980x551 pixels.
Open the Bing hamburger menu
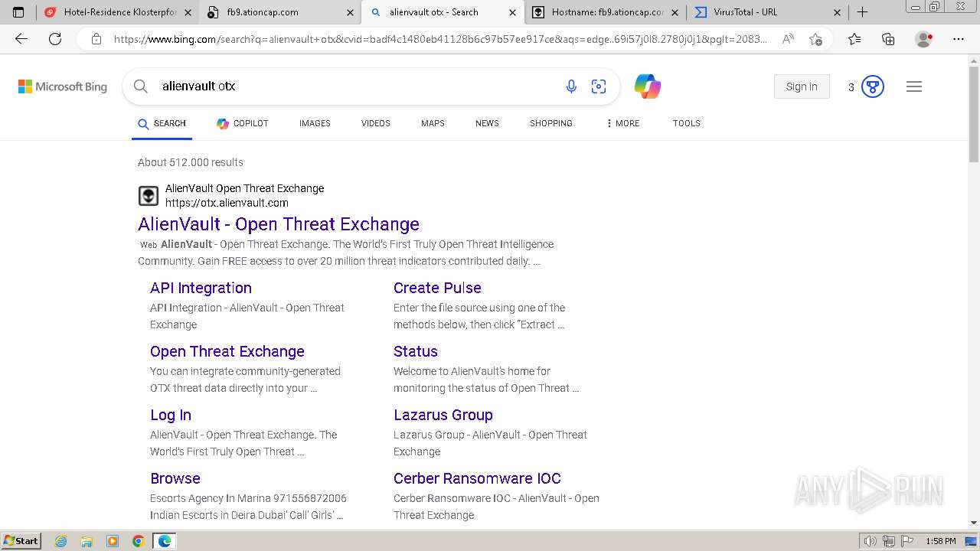[914, 86]
